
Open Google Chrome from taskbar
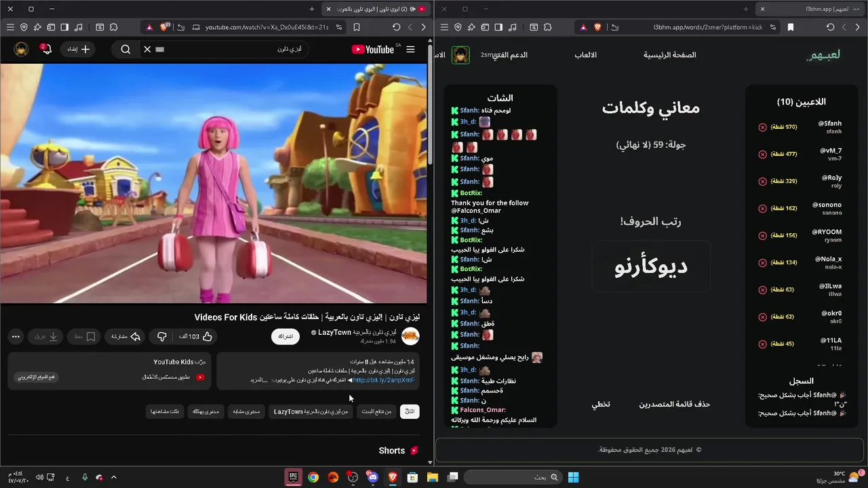313,477
